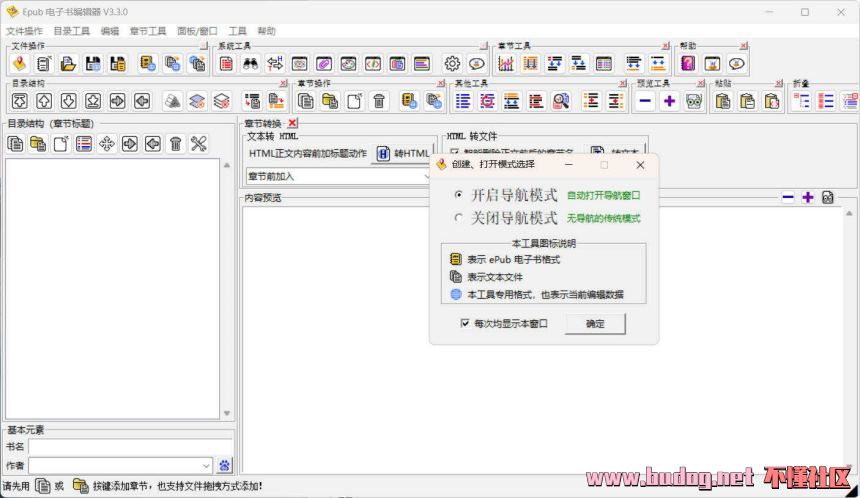Open the 面板/窗口 menu
Image resolution: width=860 pixels, height=498 pixels.
tap(197, 31)
